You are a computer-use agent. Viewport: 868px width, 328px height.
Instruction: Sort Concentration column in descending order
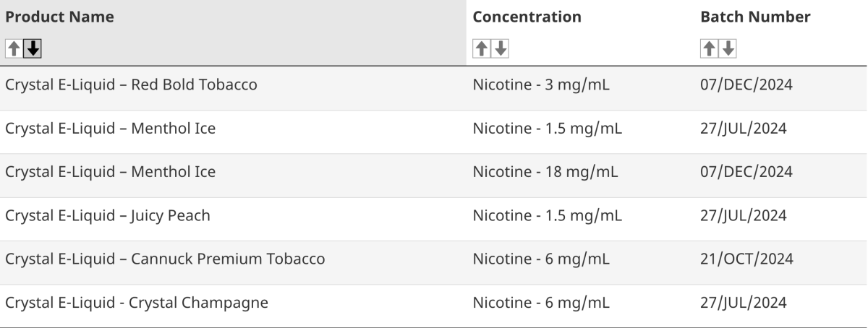tap(500, 48)
